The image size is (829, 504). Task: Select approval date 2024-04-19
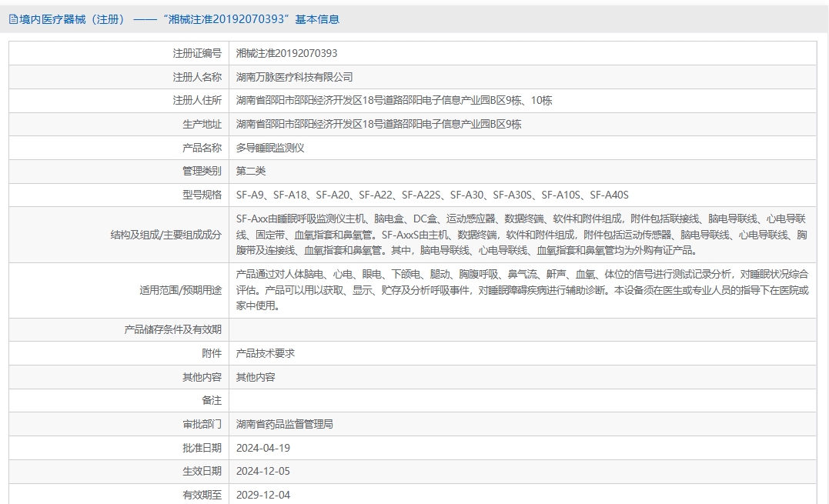tap(262, 448)
